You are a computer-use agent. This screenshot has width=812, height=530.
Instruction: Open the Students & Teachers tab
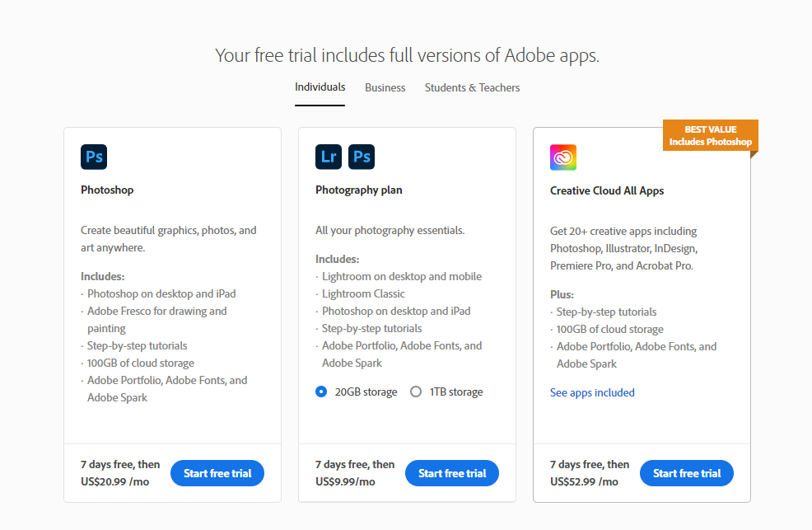[x=472, y=87]
